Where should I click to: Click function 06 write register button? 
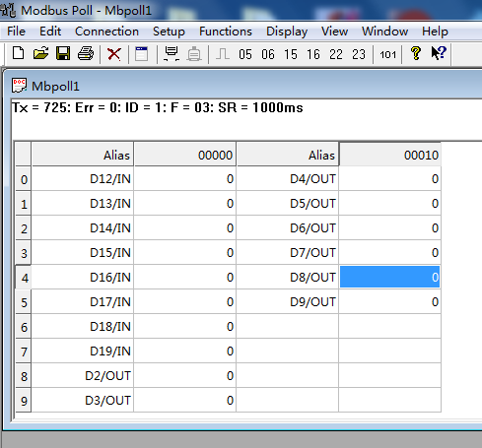click(268, 54)
